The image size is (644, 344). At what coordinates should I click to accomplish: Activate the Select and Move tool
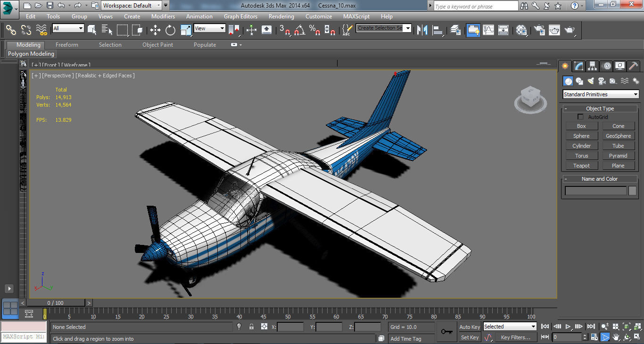[x=155, y=30]
